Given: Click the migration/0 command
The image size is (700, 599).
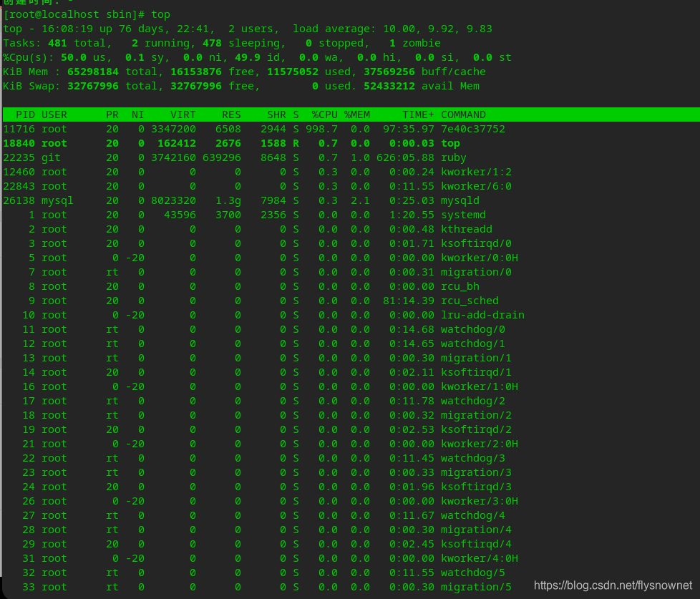Looking at the screenshot, I should pyautogui.click(x=476, y=272).
